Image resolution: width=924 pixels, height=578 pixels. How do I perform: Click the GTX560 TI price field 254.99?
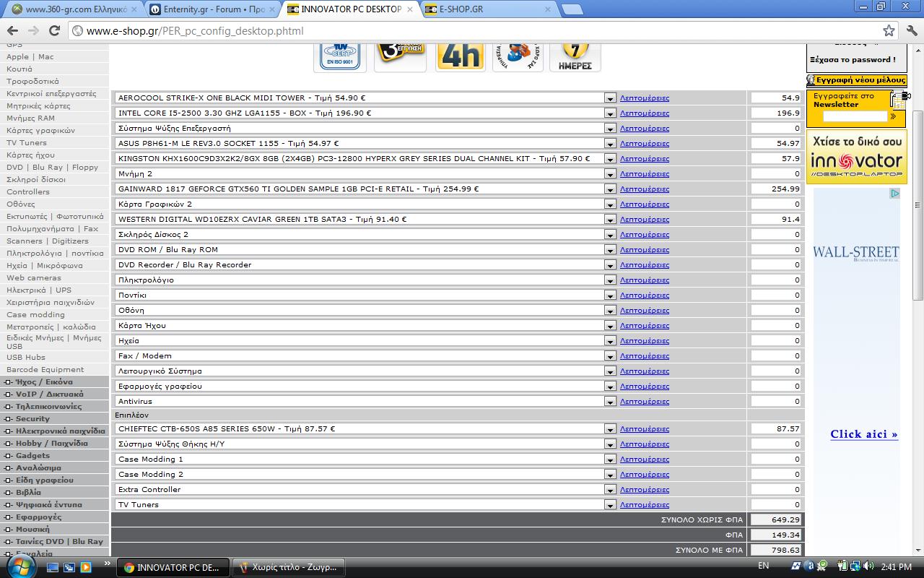(776, 189)
